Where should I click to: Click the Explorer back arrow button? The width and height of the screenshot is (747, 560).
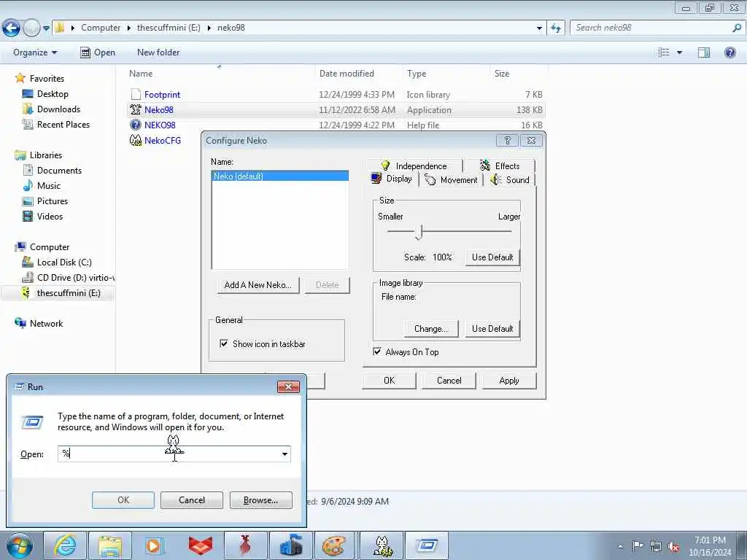point(12,28)
